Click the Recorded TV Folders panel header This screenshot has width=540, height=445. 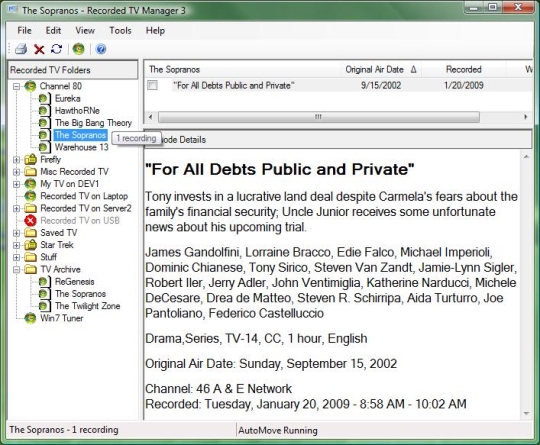pos(73,70)
